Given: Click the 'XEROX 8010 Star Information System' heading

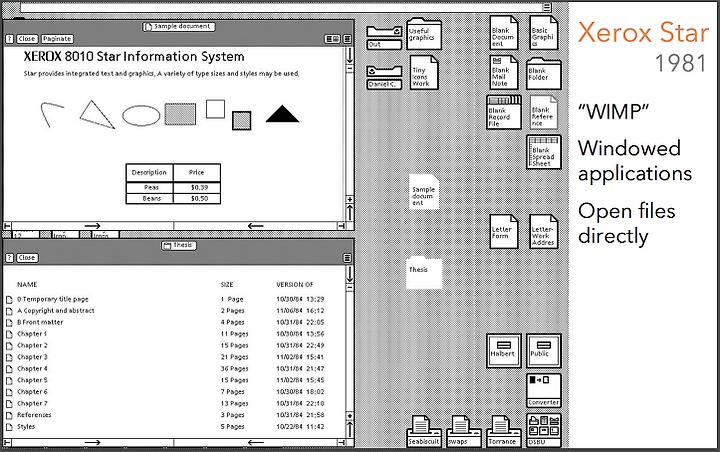Looking at the screenshot, I should tap(134, 56).
